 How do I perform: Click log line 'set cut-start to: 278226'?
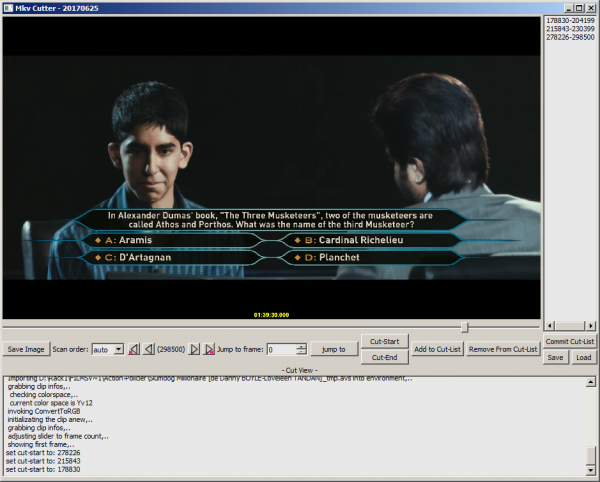pyautogui.click(x=43, y=453)
